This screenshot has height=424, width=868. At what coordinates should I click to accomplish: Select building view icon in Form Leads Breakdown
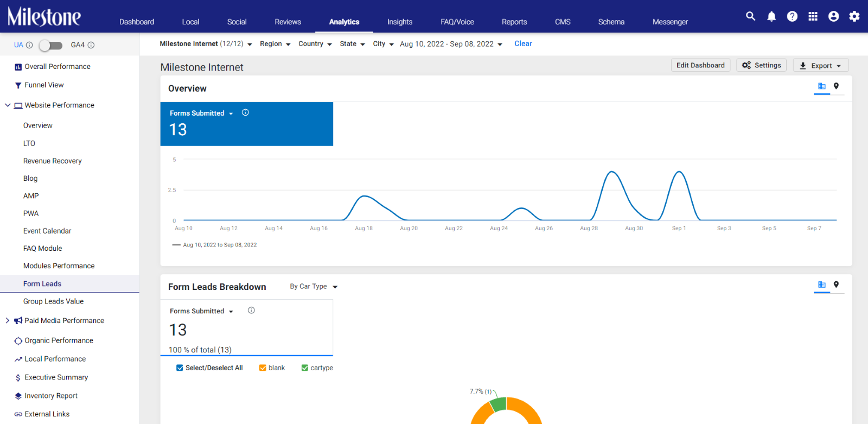click(x=822, y=284)
